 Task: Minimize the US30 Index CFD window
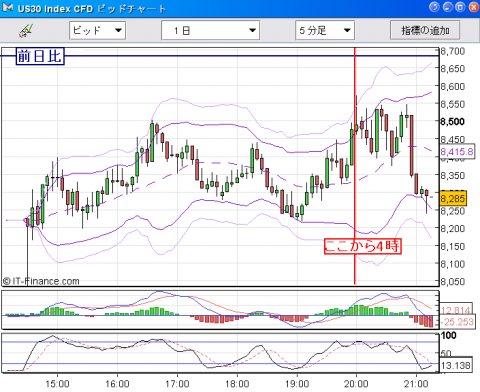448,7
